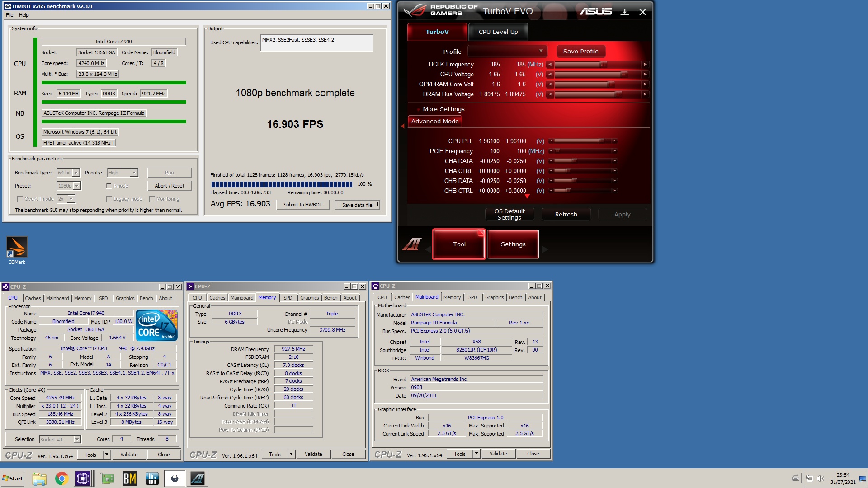Decrease DRAM Bus Voltage with left arrow
Screen dimensions: 868x488
(550, 94)
